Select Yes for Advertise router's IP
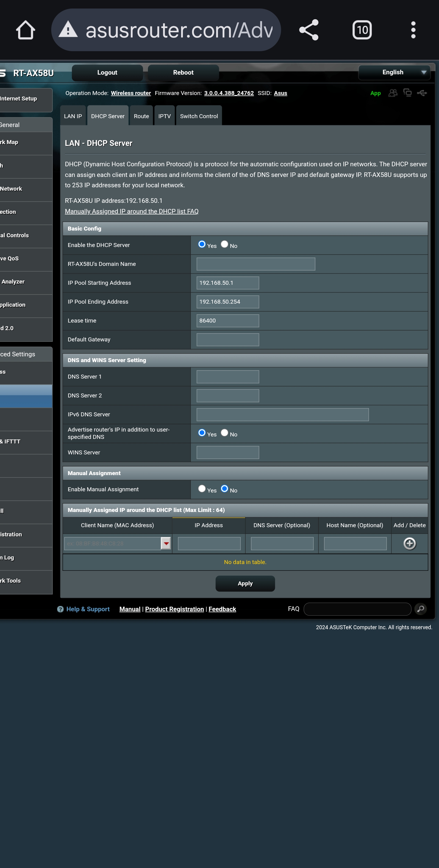Screen dimensions: 439x868 [202, 433]
